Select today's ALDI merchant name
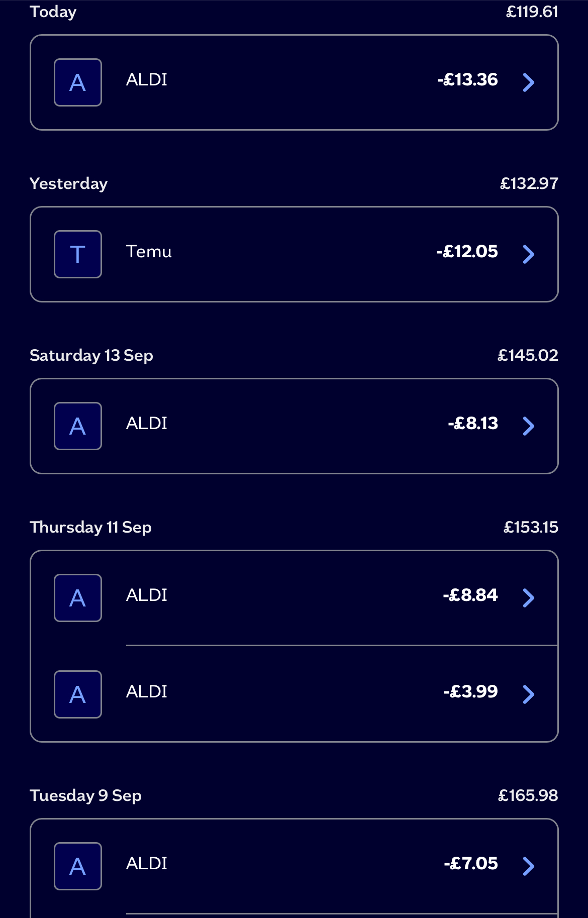The height and width of the screenshot is (918, 588). coord(147,79)
